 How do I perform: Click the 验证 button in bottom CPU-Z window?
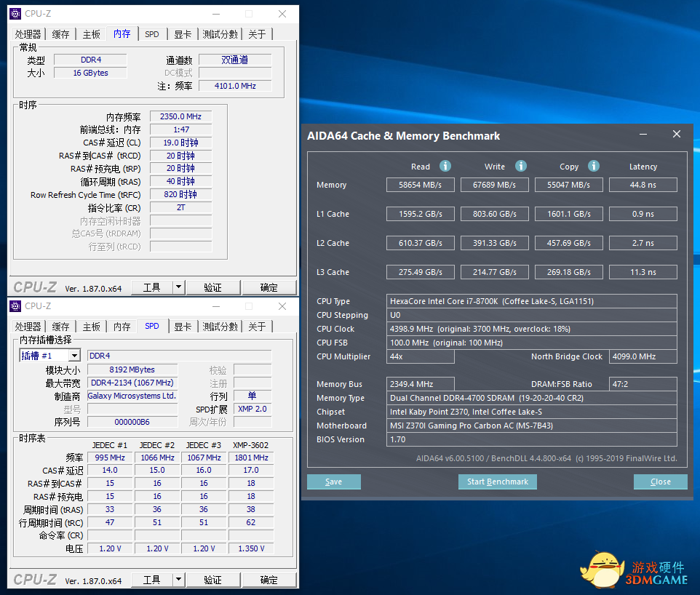[x=213, y=580]
